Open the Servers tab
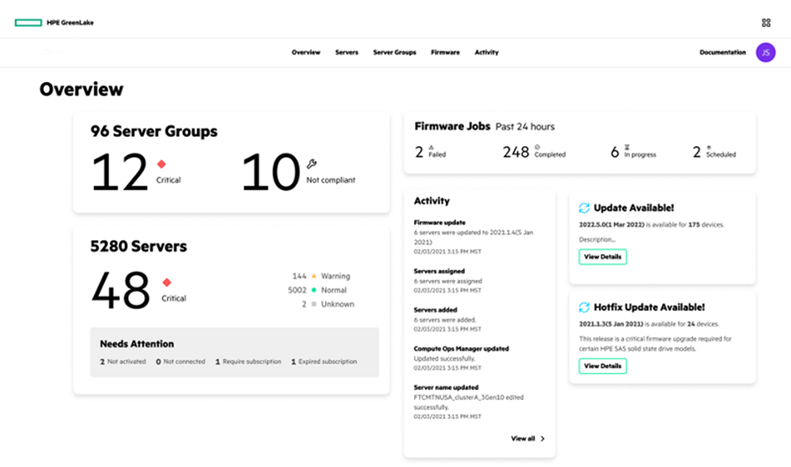Image resolution: width=791 pixels, height=467 pixels. (x=347, y=52)
